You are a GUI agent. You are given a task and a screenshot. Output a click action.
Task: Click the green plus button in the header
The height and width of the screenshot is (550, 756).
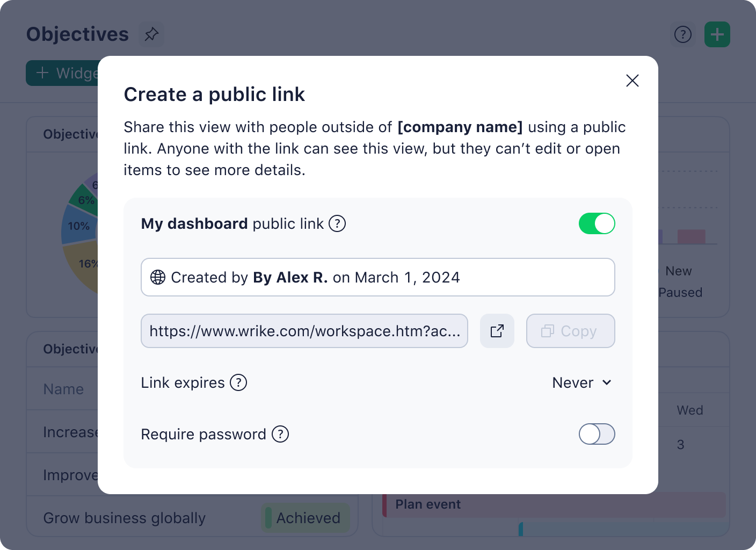717,34
